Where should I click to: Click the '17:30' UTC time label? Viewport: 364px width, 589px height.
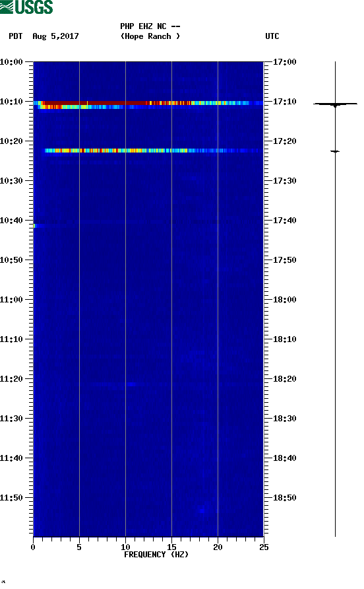click(x=284, y=181)
